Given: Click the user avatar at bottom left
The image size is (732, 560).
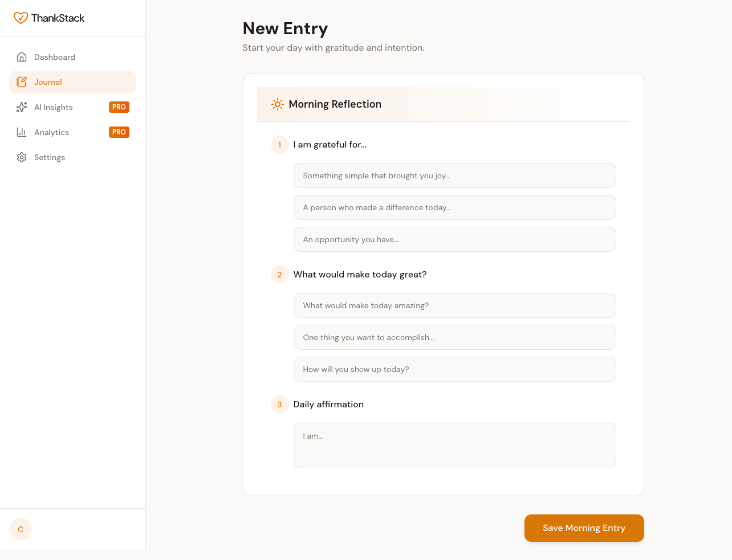Looking at the screenshot, I should point(20,529).
